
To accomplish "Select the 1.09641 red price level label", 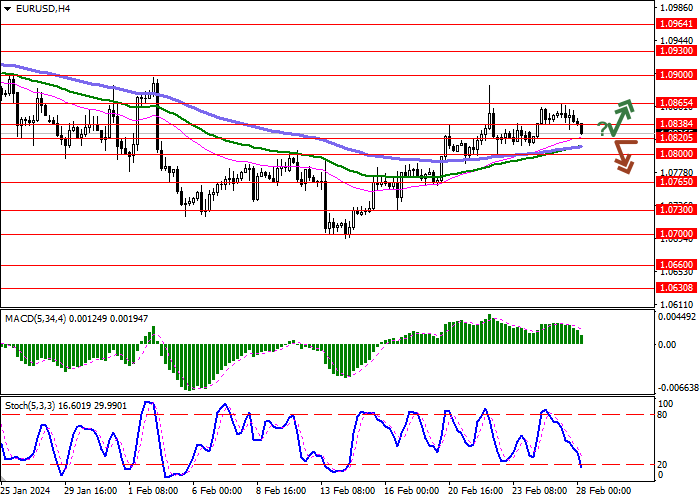I will pyautogui.click(x=677, y=24).
